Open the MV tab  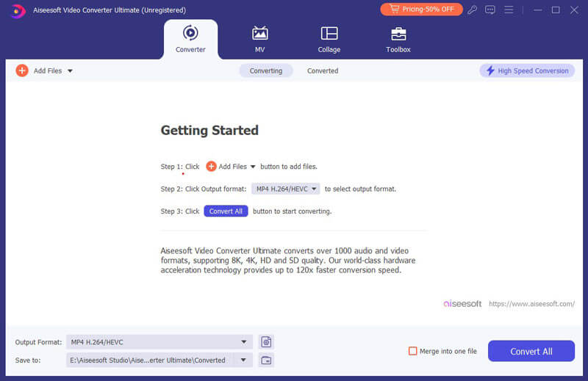click(x=259, y=39)
